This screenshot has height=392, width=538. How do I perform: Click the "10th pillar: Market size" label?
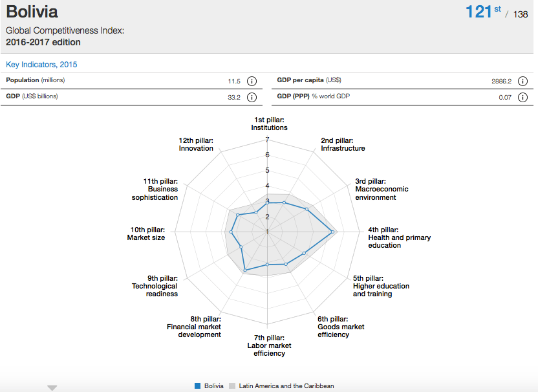point(146,234)
